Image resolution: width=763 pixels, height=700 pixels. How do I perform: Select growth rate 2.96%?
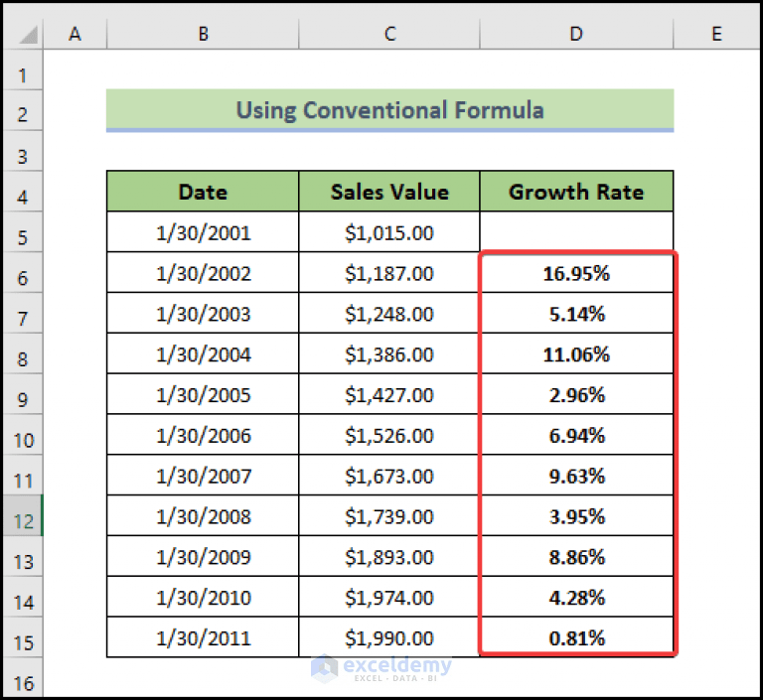(x=576, y=394)
